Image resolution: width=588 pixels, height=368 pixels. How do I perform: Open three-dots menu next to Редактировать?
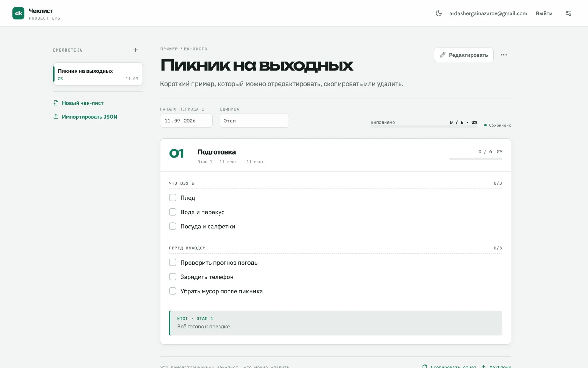(x=504, y=55)
